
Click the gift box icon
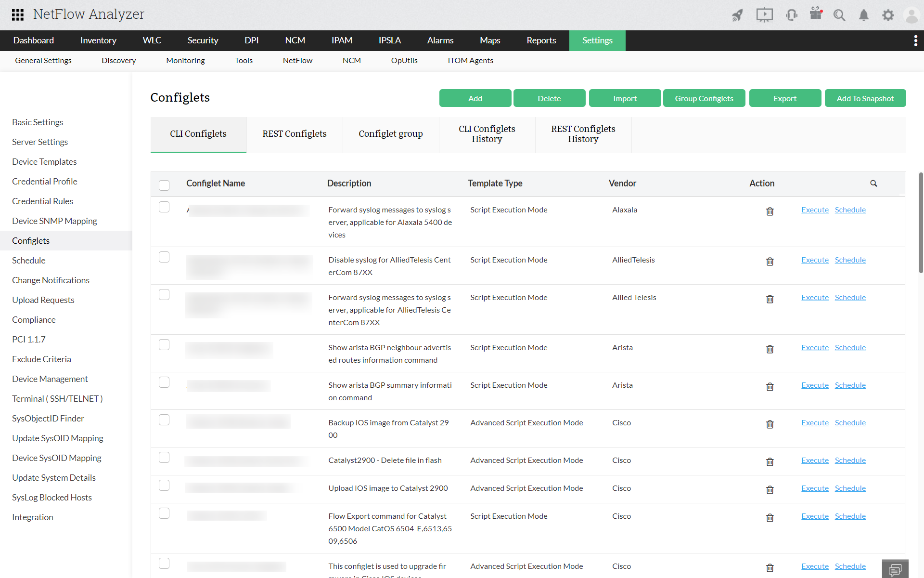816,13
